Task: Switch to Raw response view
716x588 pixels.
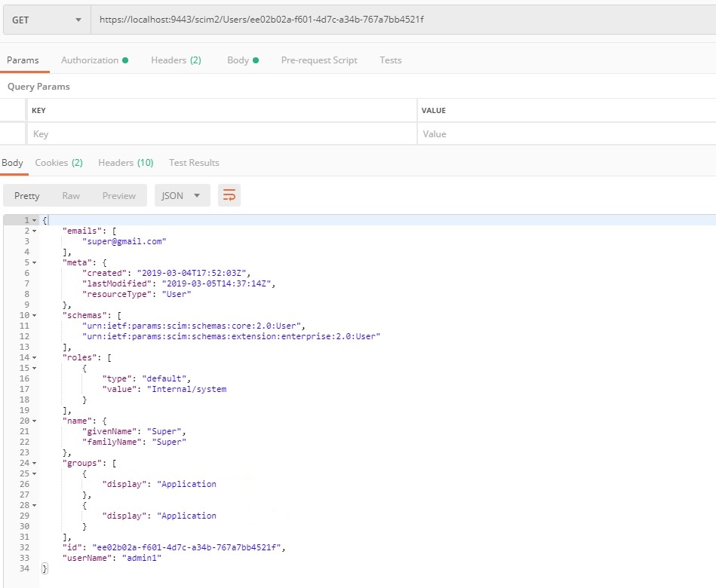Action: pos(71,196)
